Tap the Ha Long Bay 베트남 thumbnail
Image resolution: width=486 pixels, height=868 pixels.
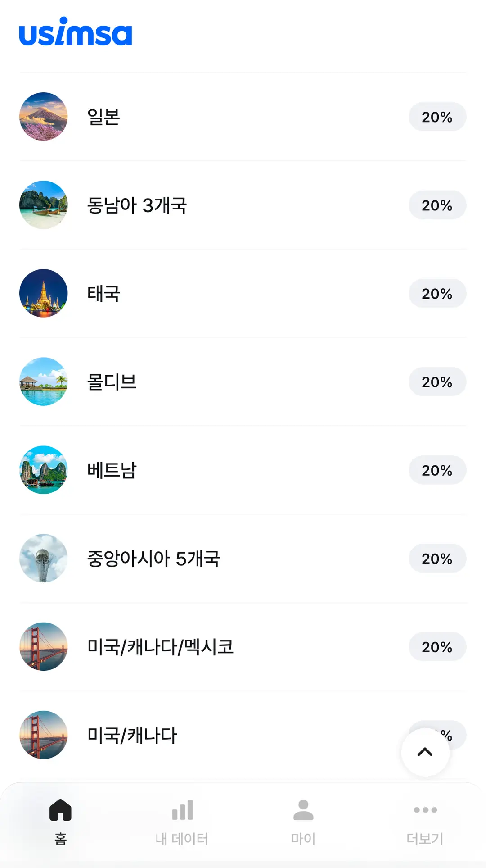coord(44,470)
